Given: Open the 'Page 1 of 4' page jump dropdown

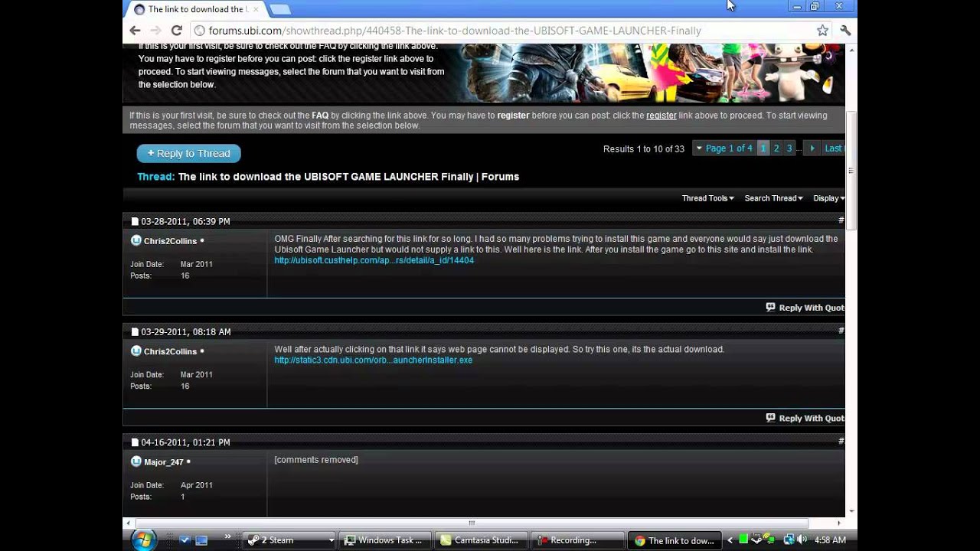Looking at the screenshot, I should point(724,148).
